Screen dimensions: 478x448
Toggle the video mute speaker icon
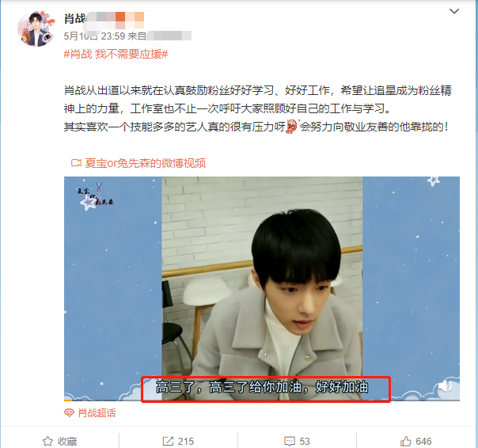[x=445, y=386]
